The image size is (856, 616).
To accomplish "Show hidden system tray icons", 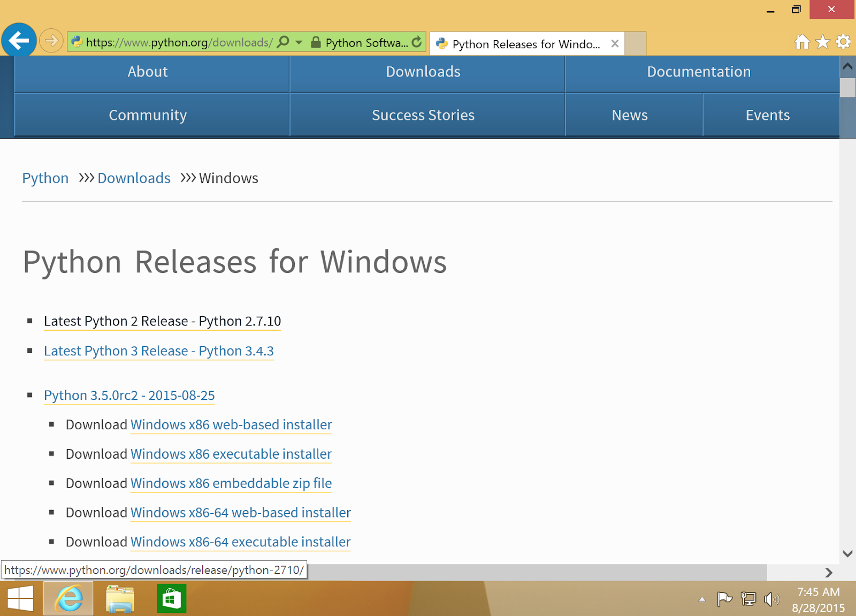I will point(702,599).
